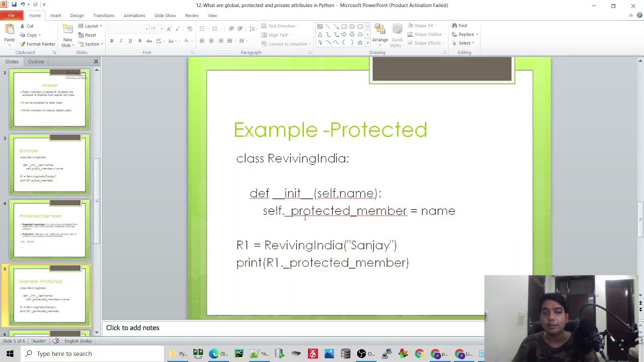Open the Slide Show ribbon tab
This screenshot has height=362, width=644.
tap(165, 16)
